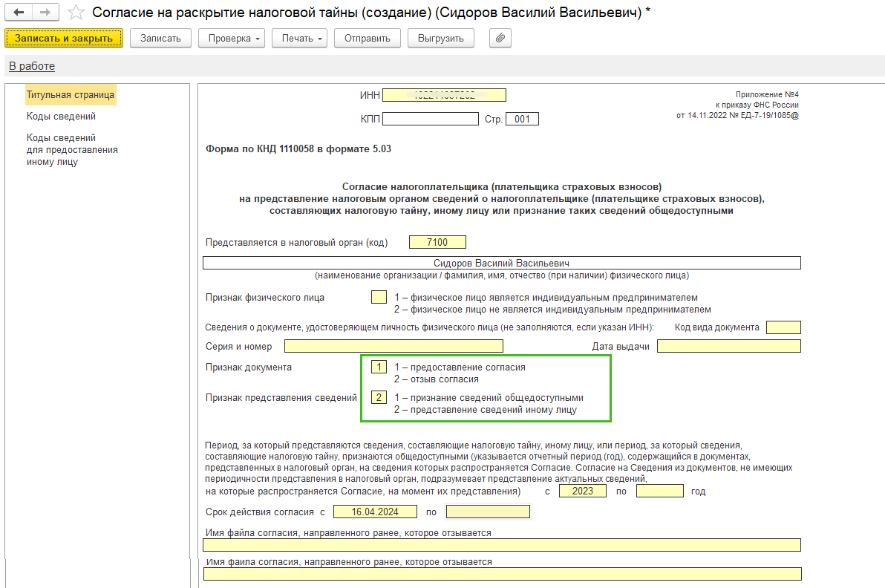Click the Серия и номер field
The height and width of the screenshot is (588, 885).
click(393, 346)
